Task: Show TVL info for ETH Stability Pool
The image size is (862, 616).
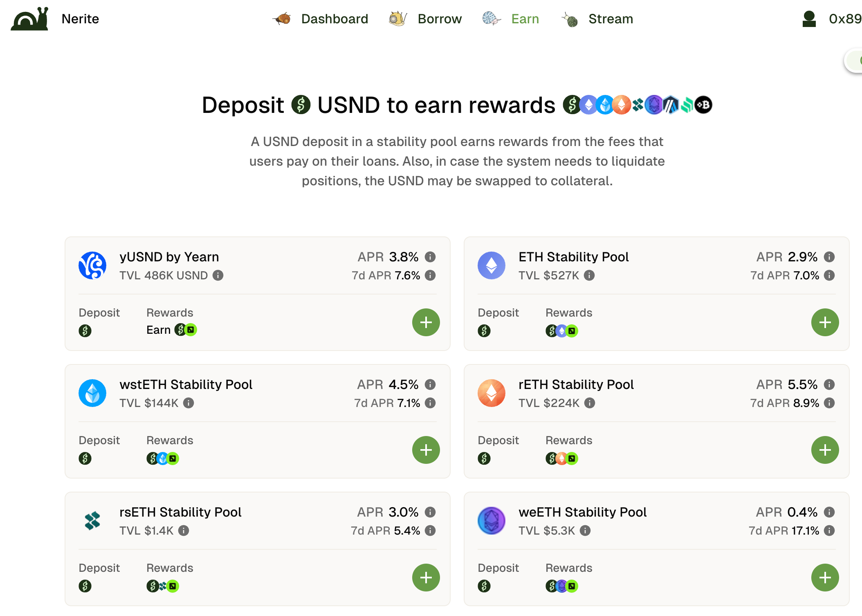Action: click(x=589, y=275)
